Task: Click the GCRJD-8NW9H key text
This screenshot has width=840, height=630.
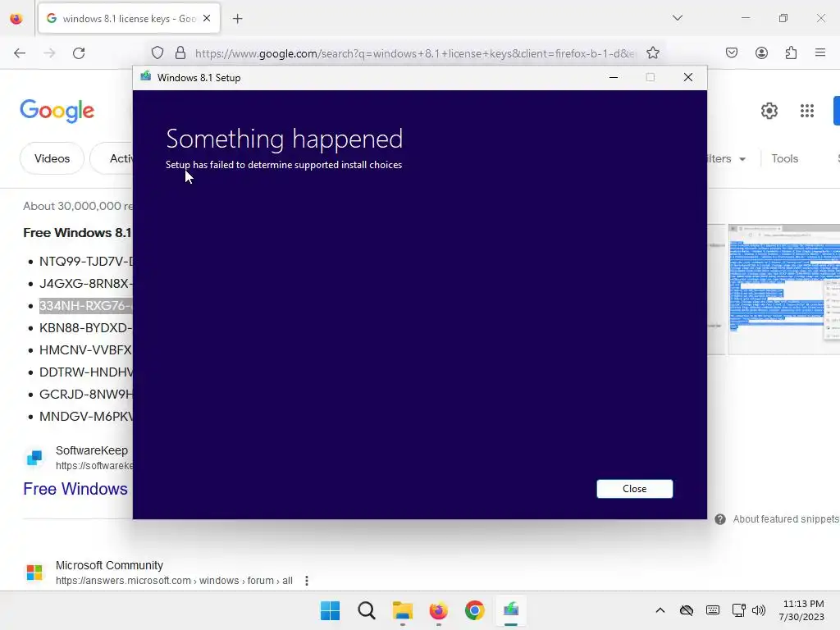Action: (85, 395)
